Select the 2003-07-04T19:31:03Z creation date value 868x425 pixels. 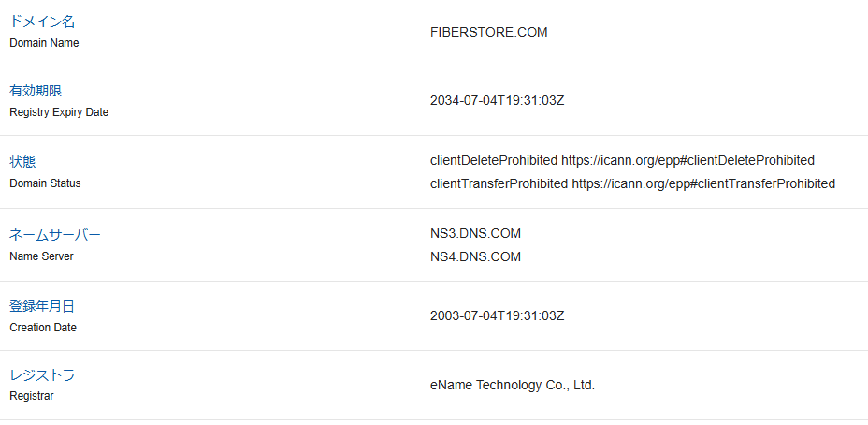[x=497, y=315]
